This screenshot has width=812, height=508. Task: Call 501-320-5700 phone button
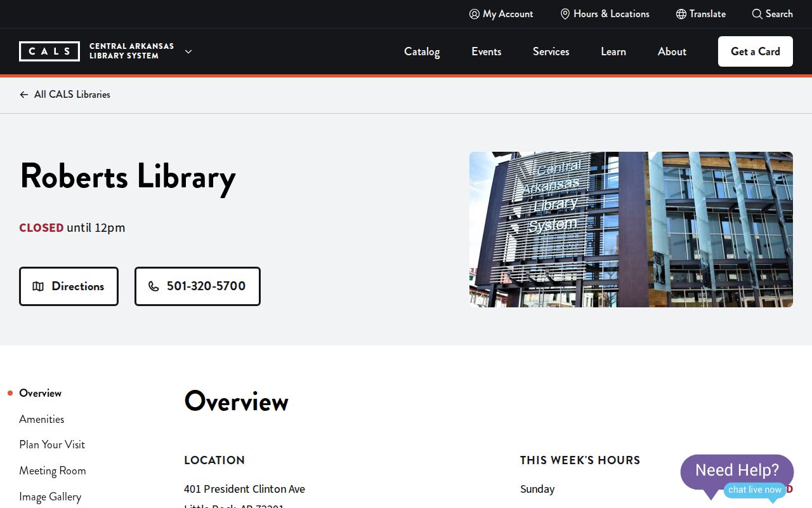[197, 286]
